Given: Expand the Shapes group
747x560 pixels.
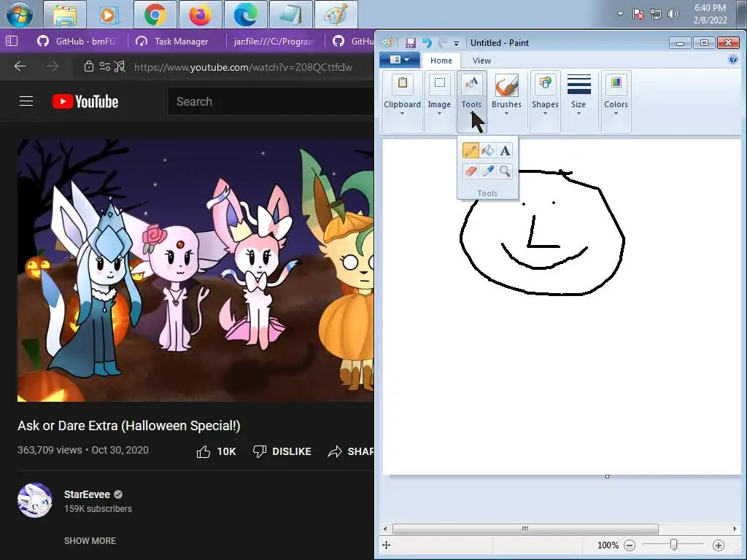Looking at the screenshot, I should pos(545,101).
